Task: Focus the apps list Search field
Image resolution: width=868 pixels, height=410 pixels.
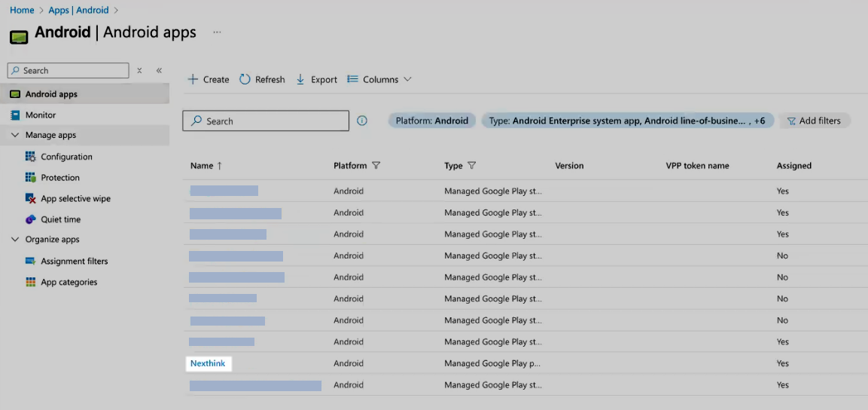Action: click(x=266, y=121)
